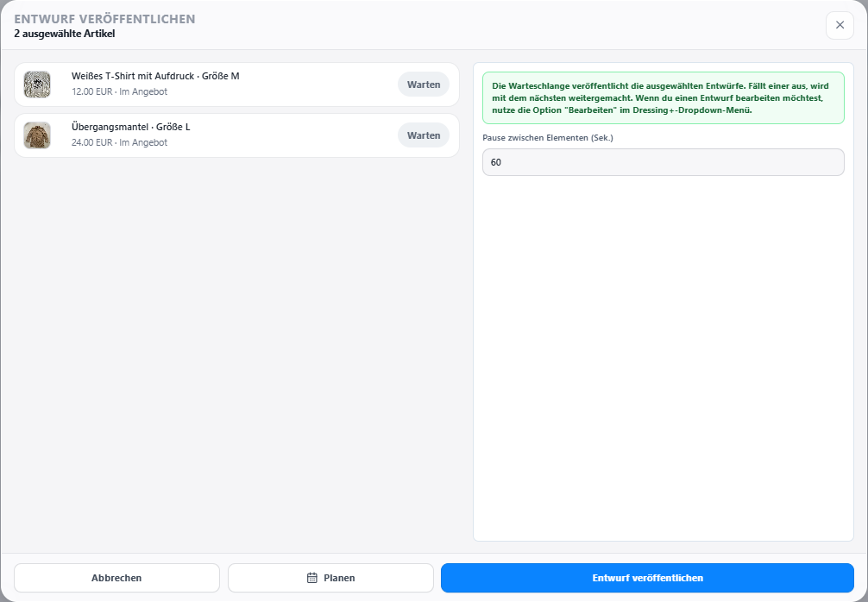Click the 24.00 EUR price text

(92, 143)
